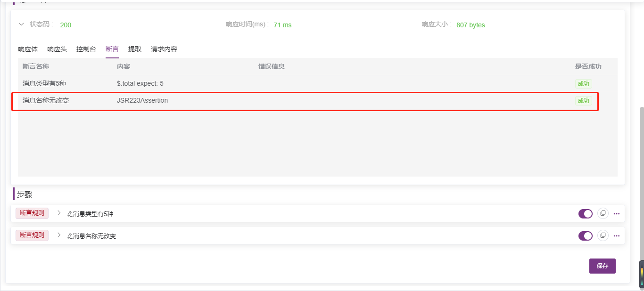
Task: Collapse the 状态码 200 response panel
Action: (x=21, y=24)
